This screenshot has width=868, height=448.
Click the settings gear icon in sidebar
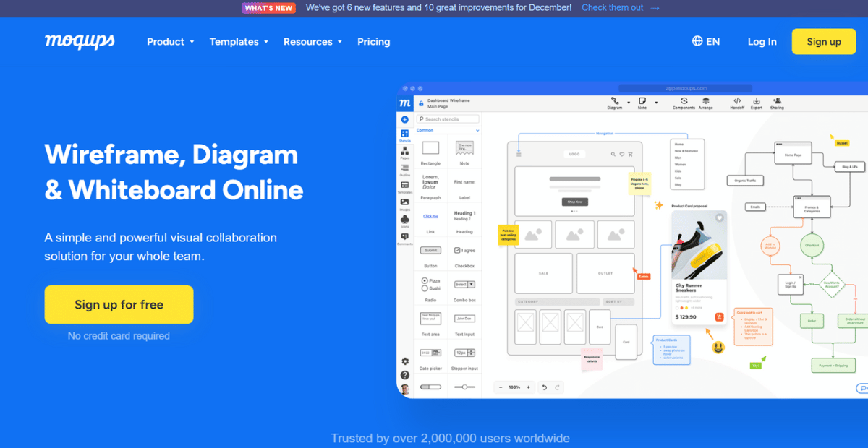coord(405,361)
